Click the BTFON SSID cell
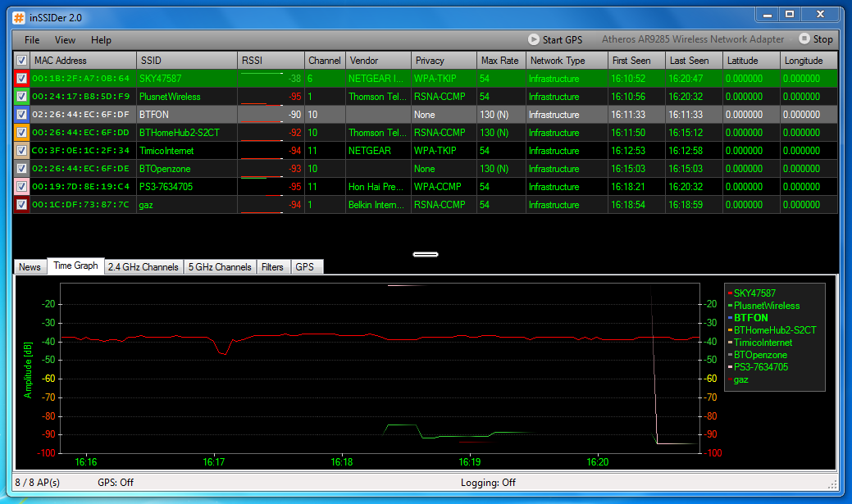This screenshot has width=852, height=504. (x=187, y=115)
